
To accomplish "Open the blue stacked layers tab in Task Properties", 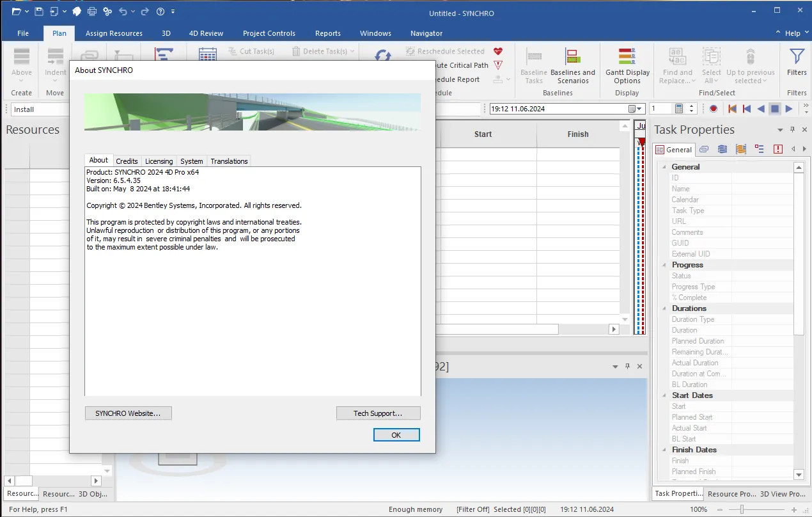I will (x=722, y=149).
